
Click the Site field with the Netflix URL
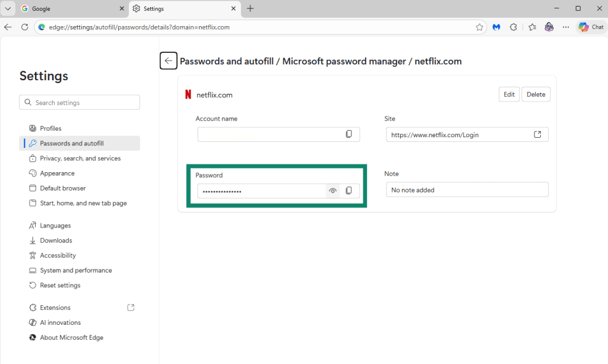(467, 135)
